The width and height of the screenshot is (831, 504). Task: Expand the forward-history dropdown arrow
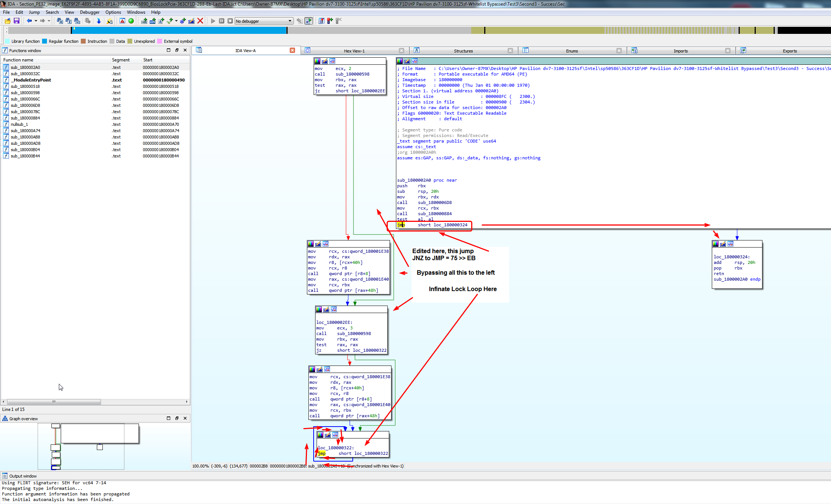[x=49, y=21]
